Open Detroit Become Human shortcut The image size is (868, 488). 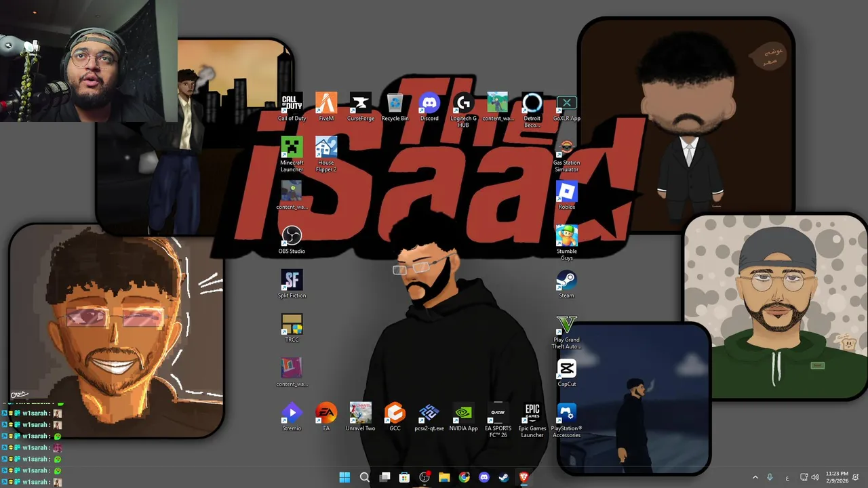click(x=532, y=110)
